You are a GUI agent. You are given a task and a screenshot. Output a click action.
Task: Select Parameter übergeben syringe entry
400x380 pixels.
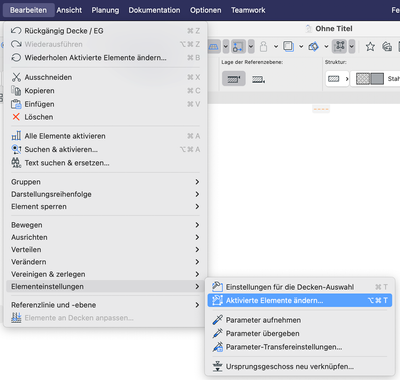pos(300,333)
